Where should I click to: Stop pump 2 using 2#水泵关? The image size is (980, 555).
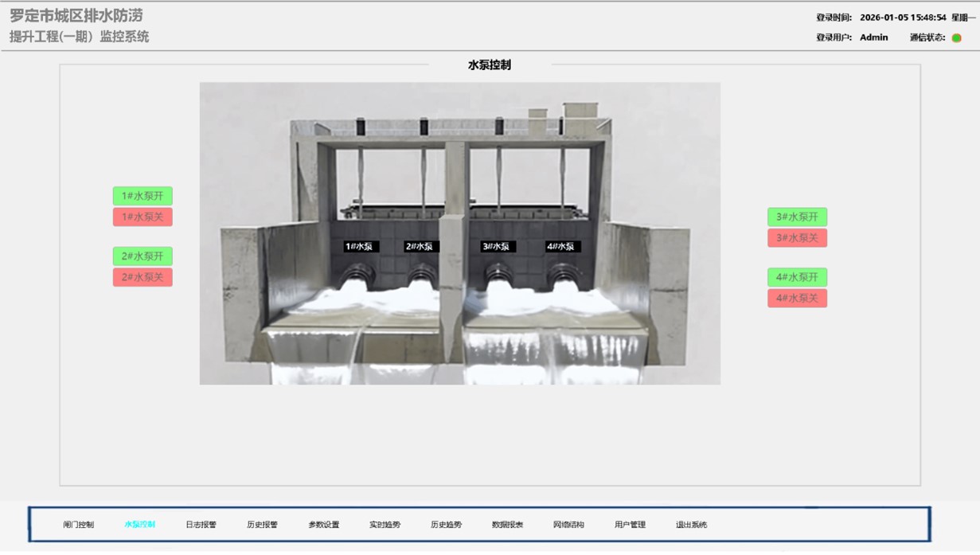[x=143, y=277]
